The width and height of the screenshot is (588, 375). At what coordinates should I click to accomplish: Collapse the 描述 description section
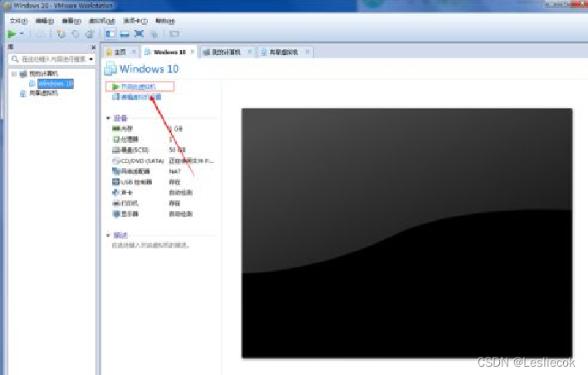(x=108, y=235)
